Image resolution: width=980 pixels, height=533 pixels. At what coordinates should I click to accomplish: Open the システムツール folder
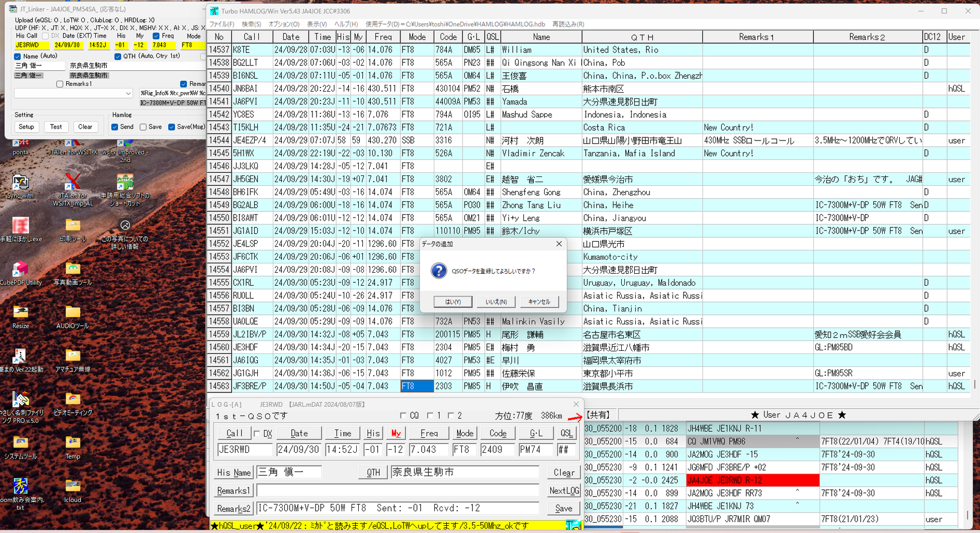pyautogui.click(x=20, y=448)
